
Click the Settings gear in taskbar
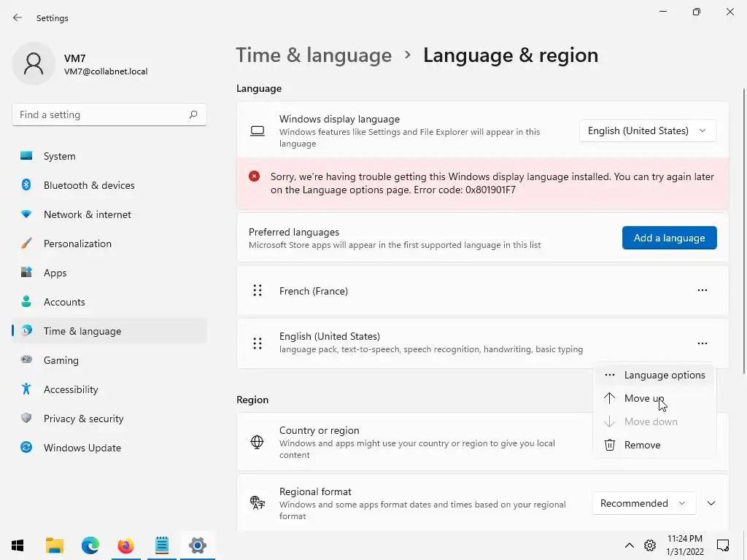point(197,545)
